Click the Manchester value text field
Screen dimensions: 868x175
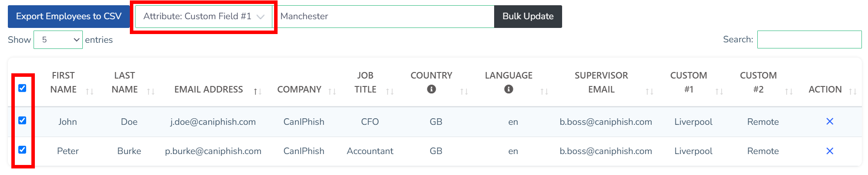(386, 17)
